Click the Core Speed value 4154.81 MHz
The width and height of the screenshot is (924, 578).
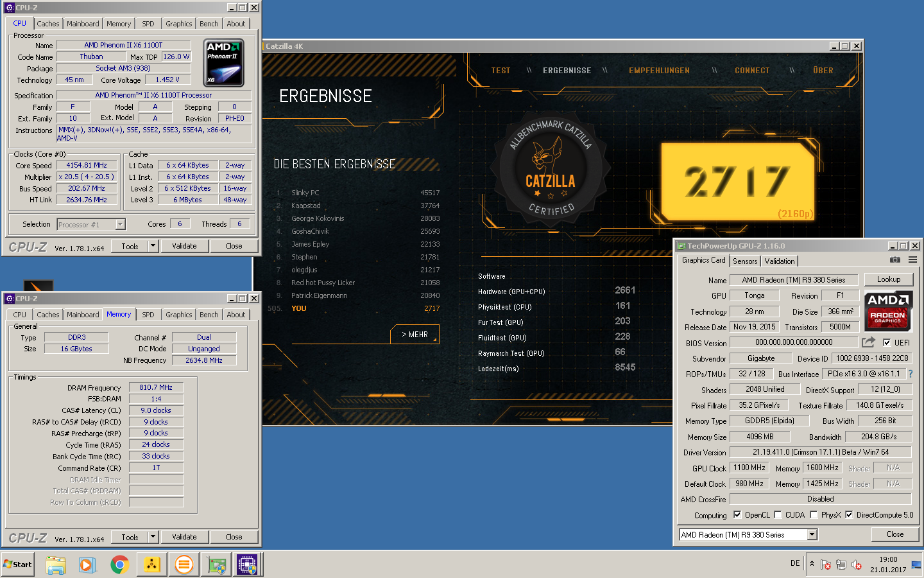pos(87,165)
